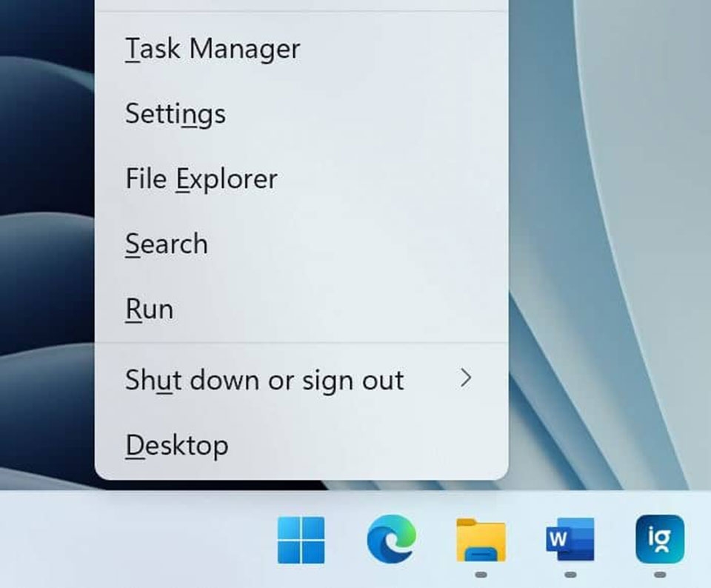This screenshot has width=711, height=588.
Task: Choose File Explorer from the menu
Action: tap(201, 178)
